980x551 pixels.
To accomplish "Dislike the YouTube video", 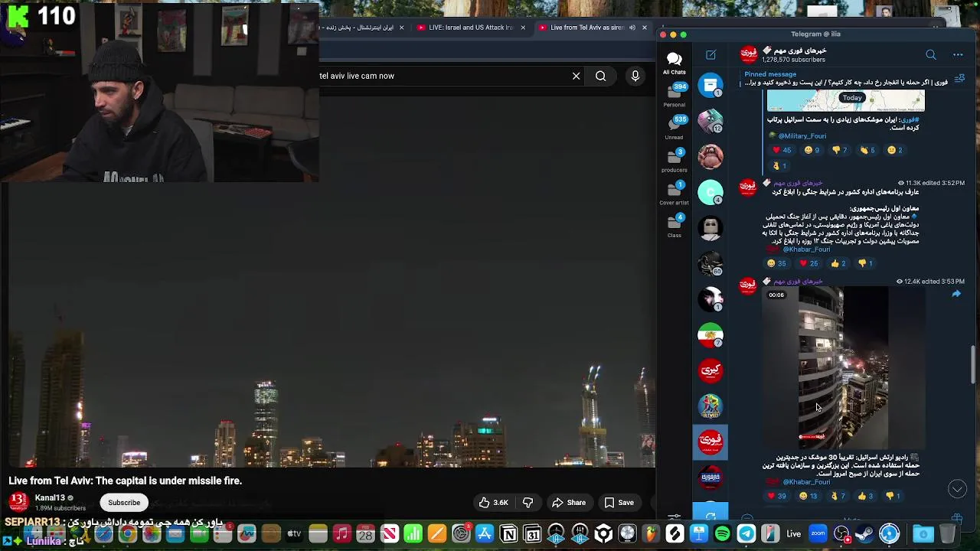I will click(528, 503).
